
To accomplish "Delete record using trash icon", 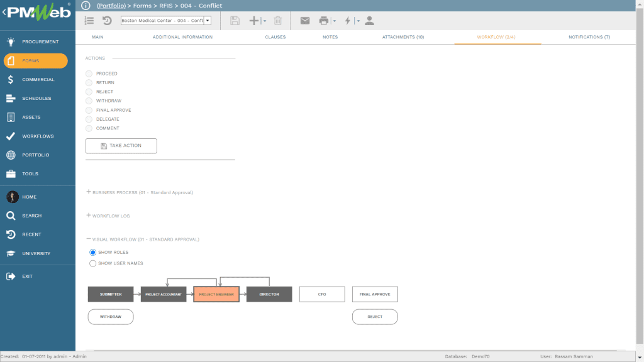I will (278, 21).
